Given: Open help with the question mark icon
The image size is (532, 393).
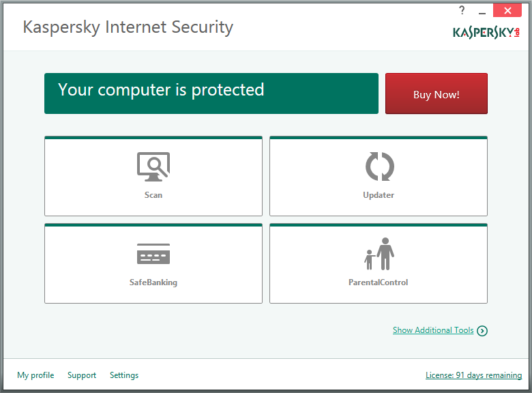Looking at the screenshot, I should (462, 11).
